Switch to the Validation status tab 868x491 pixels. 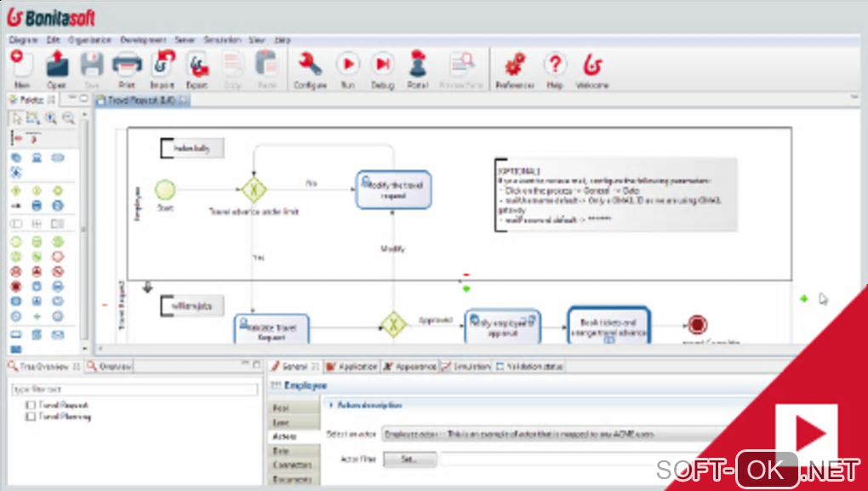[529, 367]
